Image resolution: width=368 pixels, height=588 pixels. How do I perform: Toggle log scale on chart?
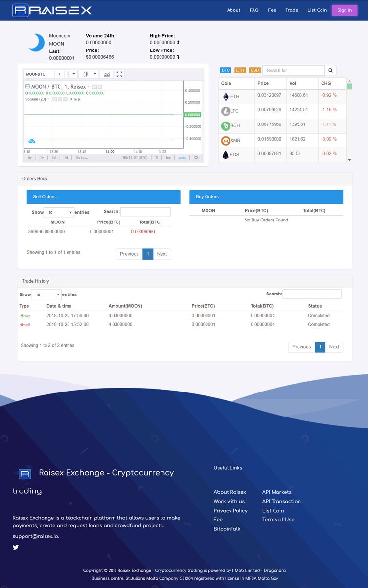coord(168,157)
